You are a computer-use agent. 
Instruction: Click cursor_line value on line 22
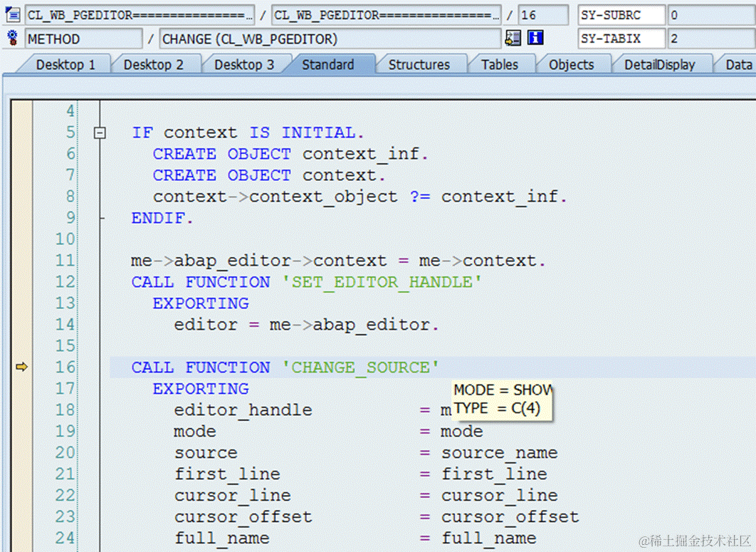click(500, 496)
